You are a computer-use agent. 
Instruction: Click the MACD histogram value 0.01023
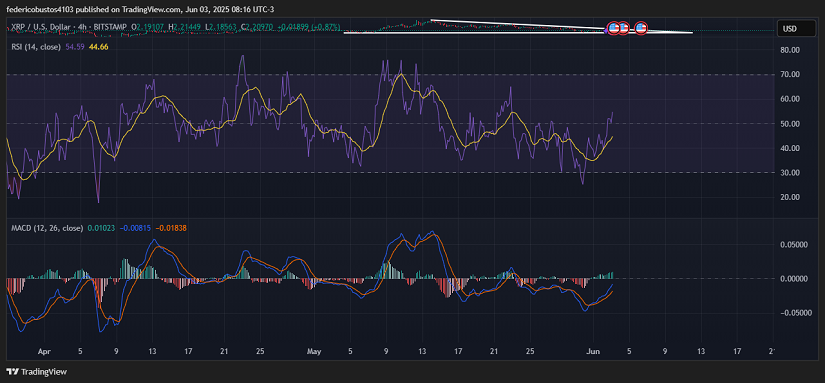(x=101, y=228)
